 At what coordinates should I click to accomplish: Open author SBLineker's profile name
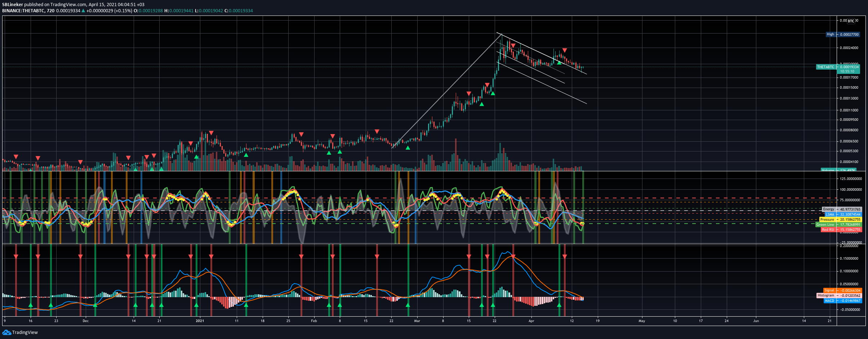click(x=13, y=5)
